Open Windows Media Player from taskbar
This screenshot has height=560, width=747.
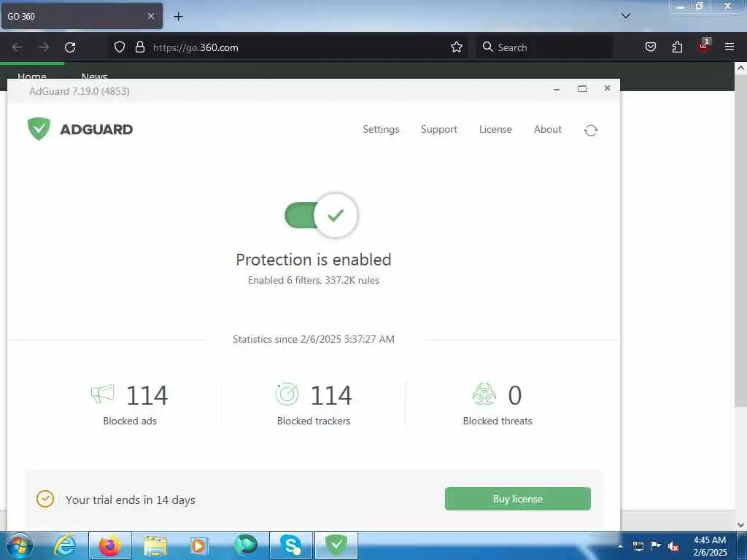coord(199,545)
